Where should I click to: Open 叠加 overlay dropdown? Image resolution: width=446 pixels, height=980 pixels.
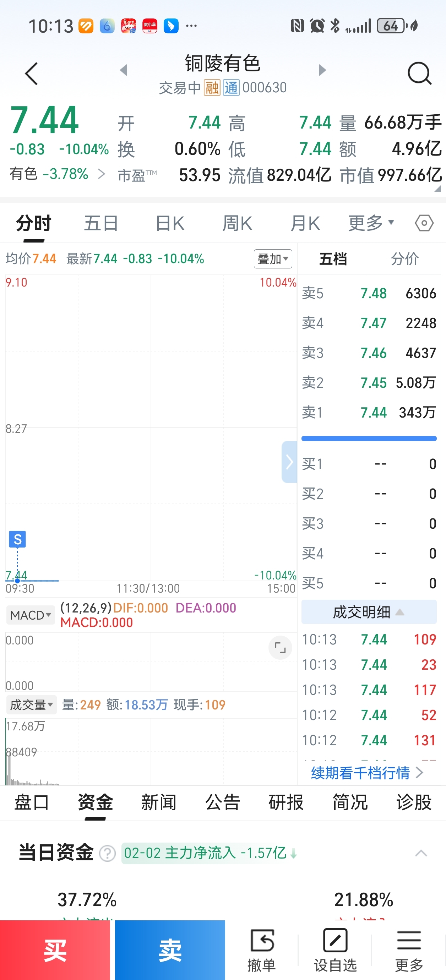[273, 259]
